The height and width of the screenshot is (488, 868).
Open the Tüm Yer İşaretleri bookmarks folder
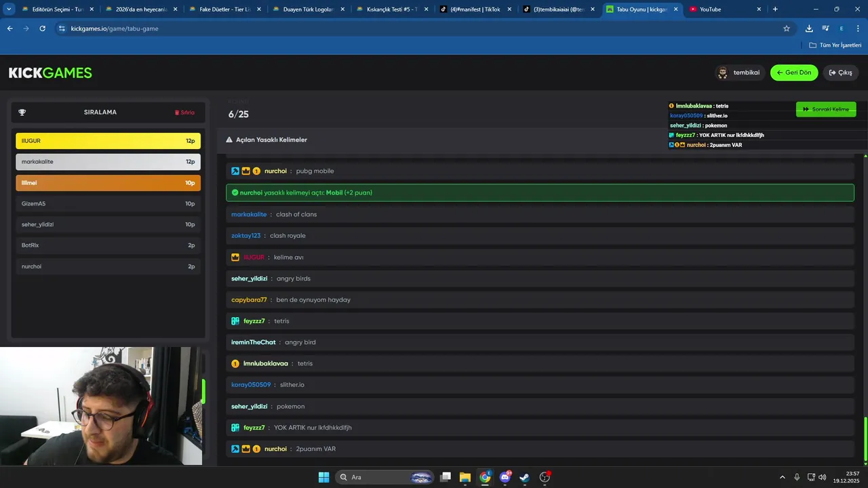835,45
